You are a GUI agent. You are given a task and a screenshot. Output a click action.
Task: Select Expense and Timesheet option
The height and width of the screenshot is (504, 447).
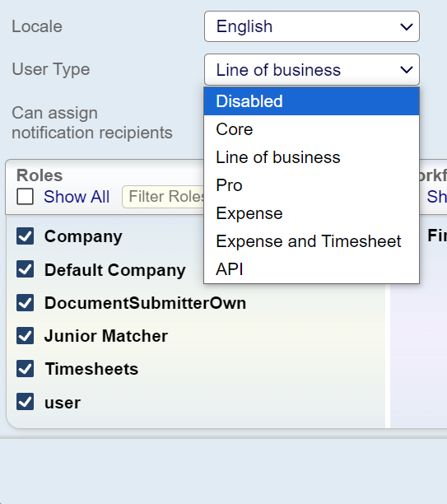click(x=311, y=241)
